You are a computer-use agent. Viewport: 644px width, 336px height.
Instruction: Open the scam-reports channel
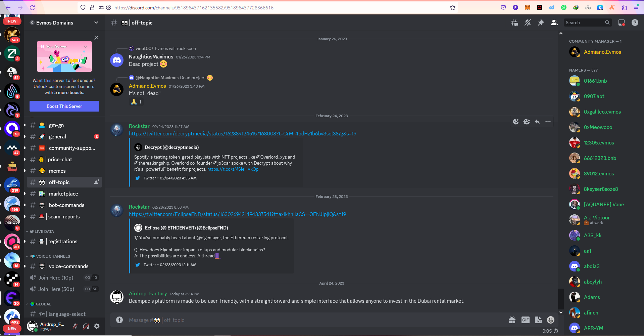(x=64, y=217)
